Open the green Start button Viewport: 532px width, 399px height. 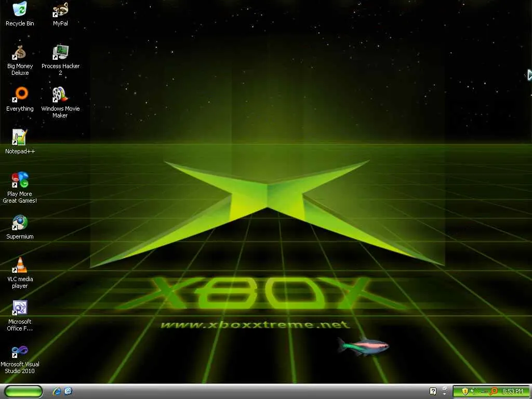pos(24,391)
